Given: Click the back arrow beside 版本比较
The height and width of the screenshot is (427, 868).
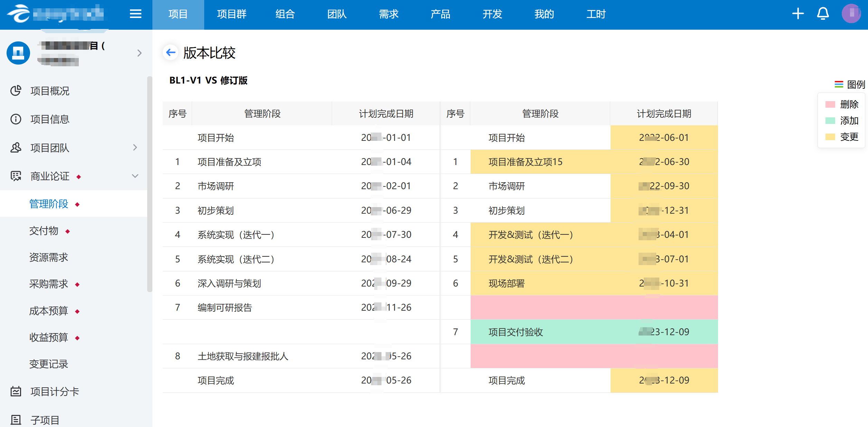Looking at the screenshot, I should tap(171, 52).
